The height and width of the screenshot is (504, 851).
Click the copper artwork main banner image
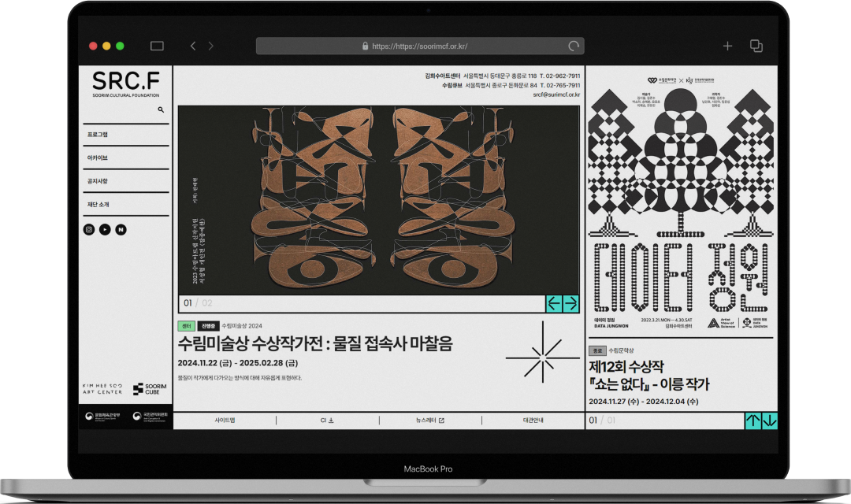378,200
